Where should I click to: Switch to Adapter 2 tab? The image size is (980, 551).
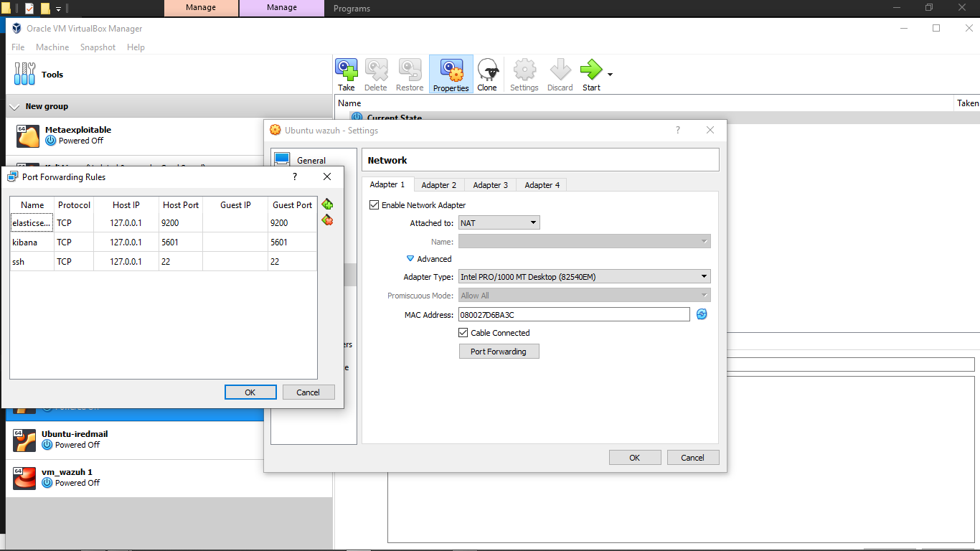point(439,185)
